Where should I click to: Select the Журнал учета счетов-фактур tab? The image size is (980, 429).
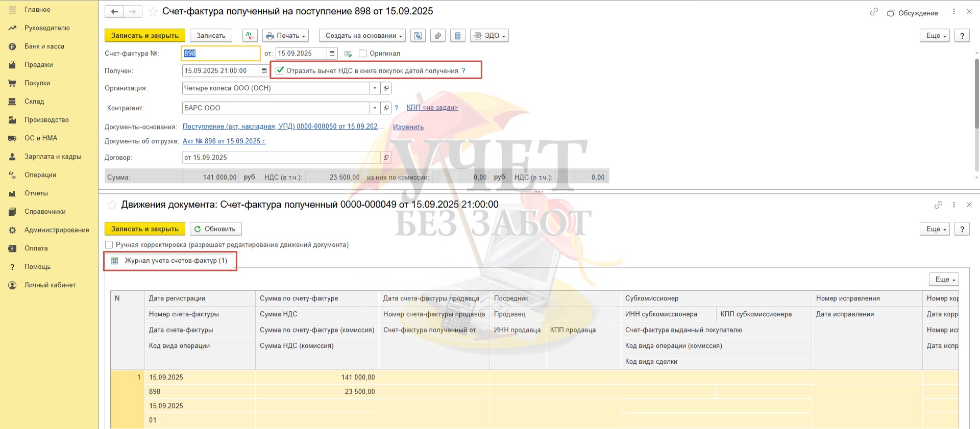[x=171, y=261]
